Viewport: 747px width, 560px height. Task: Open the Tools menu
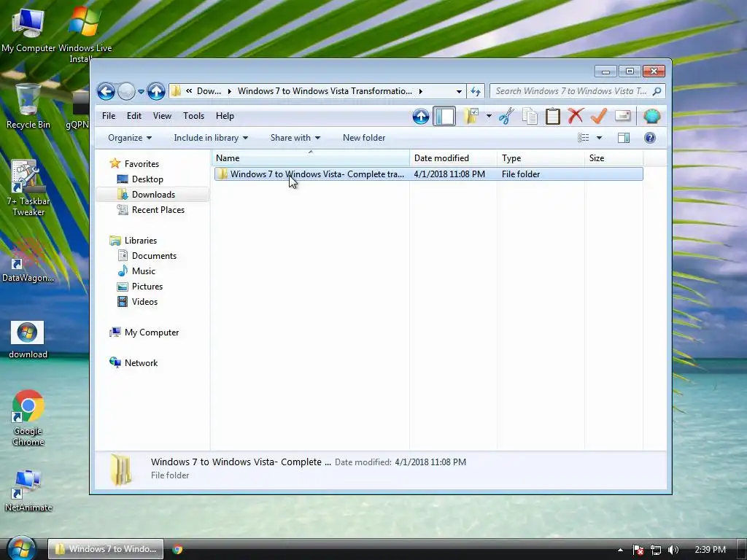193,116
